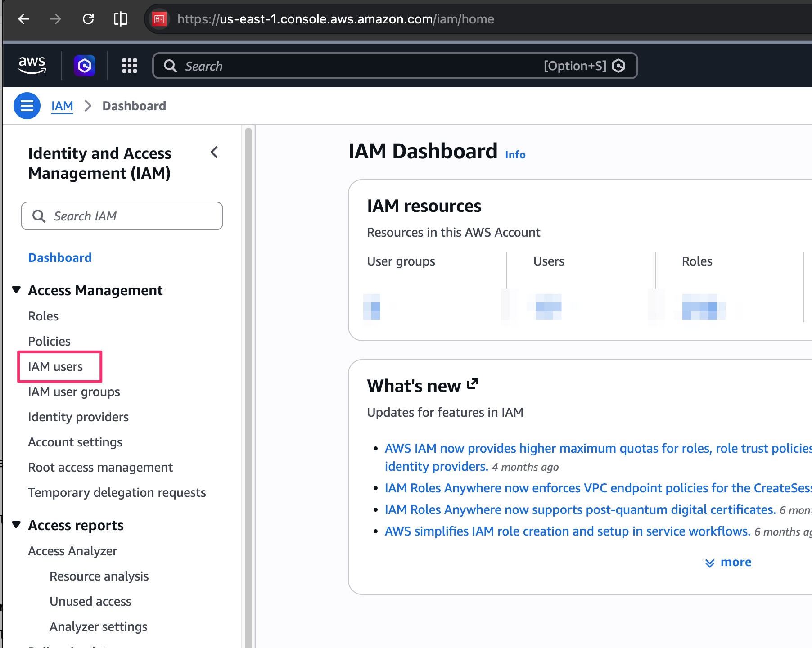This screenshot has height=648, width=812.
Task: Toggle navigation with the blue hamburger button
Action: 27,106
